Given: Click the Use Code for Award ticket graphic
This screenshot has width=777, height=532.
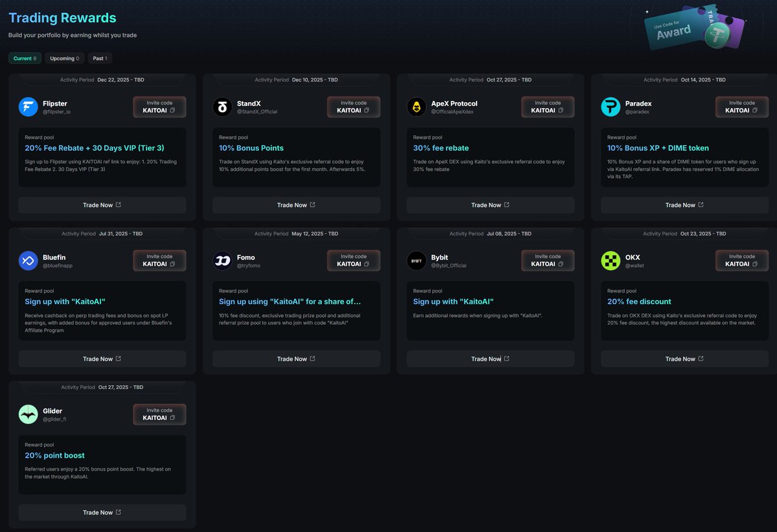Looking at the screenshot, I should [x=696, y=28].
